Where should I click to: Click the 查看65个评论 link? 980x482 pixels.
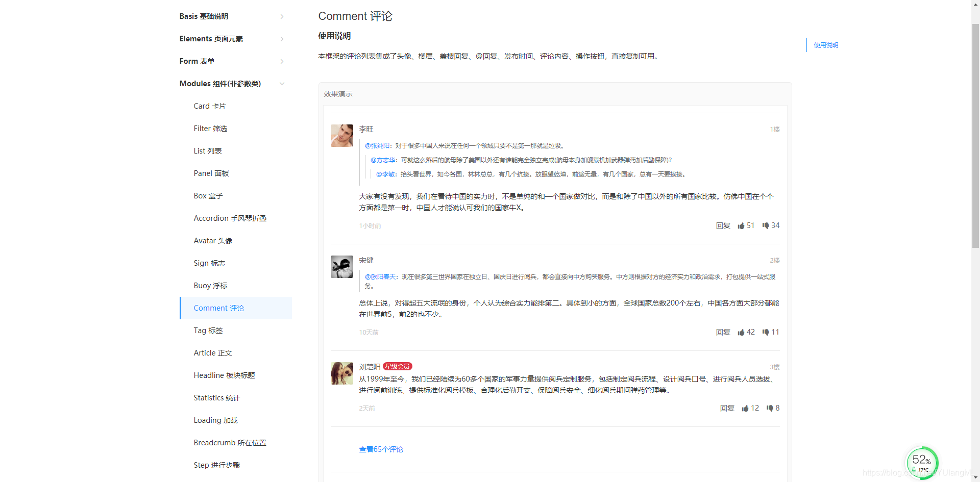381,449
